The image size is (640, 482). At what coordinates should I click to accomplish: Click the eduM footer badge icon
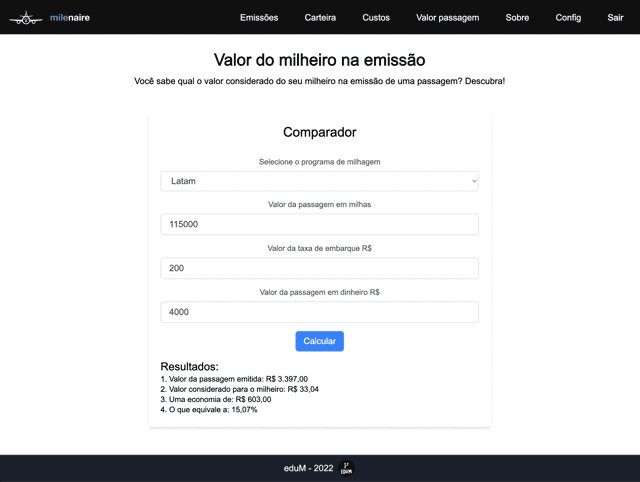(x=347, y=468)
